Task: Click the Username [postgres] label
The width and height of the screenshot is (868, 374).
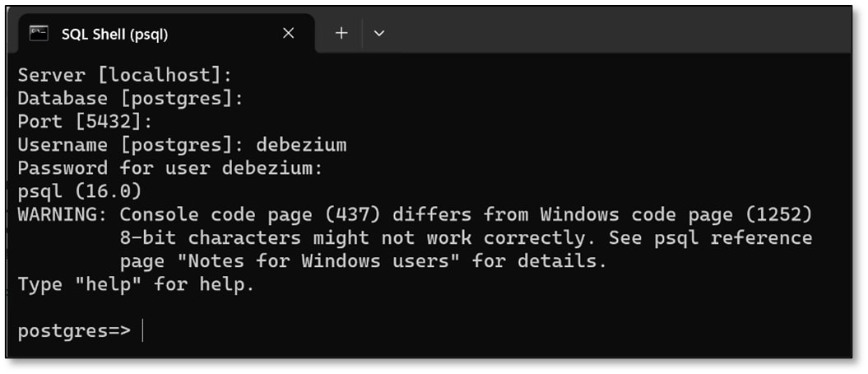Action: (x=130, y=145)
